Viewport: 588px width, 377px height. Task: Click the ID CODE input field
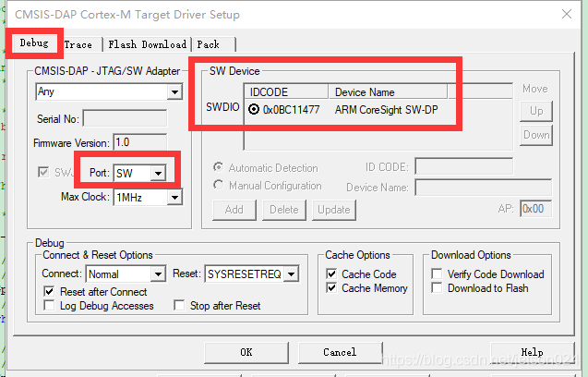pyautogui.click(x=464, y=166)
